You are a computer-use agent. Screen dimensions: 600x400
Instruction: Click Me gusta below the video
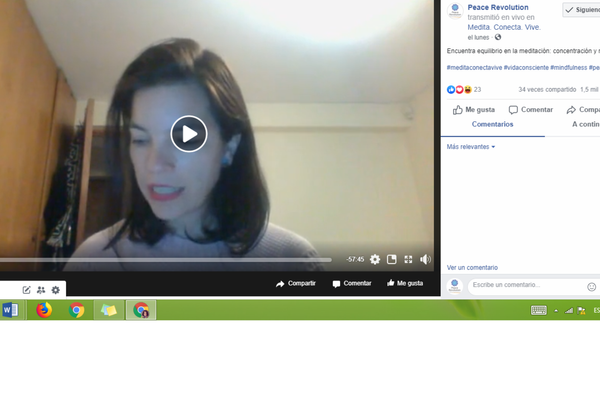tap(405, 283)
